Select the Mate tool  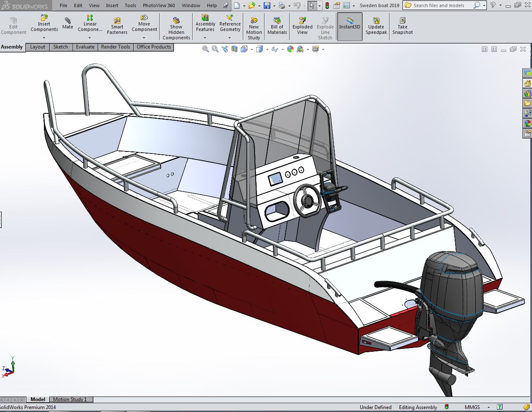coord(68,23)
